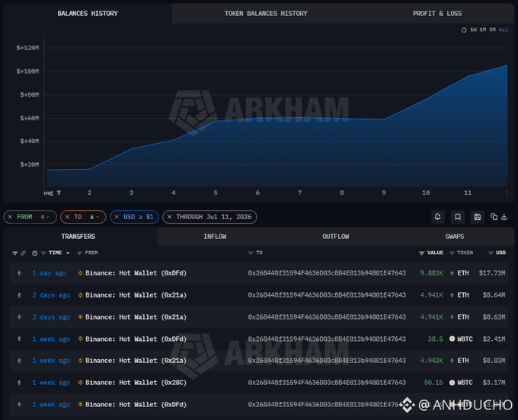Viewport: 518px width, 420px height.
Task: Click the Binance icon in $8.83M row
Action: click(80, 361)
